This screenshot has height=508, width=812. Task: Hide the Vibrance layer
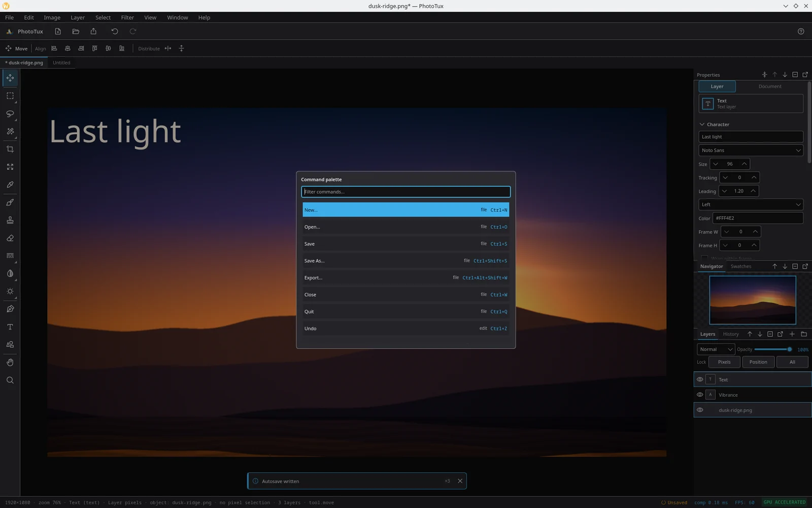(x=700, y=395)
